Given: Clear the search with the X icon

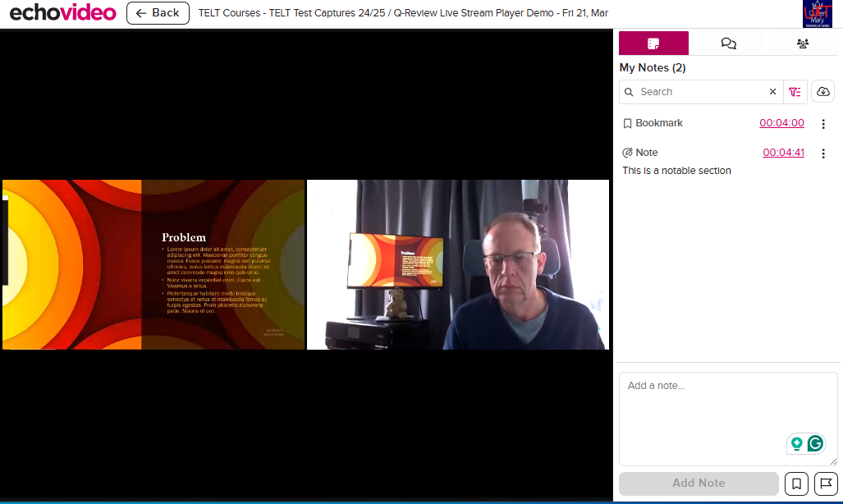Looking at the screenshot, I should [x=772, y=91].
